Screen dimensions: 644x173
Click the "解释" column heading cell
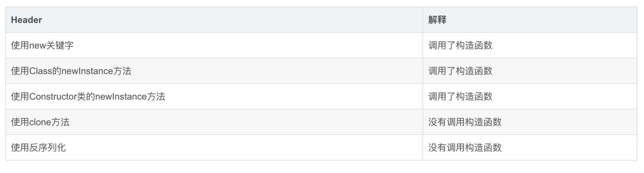[x=437, y=20]
